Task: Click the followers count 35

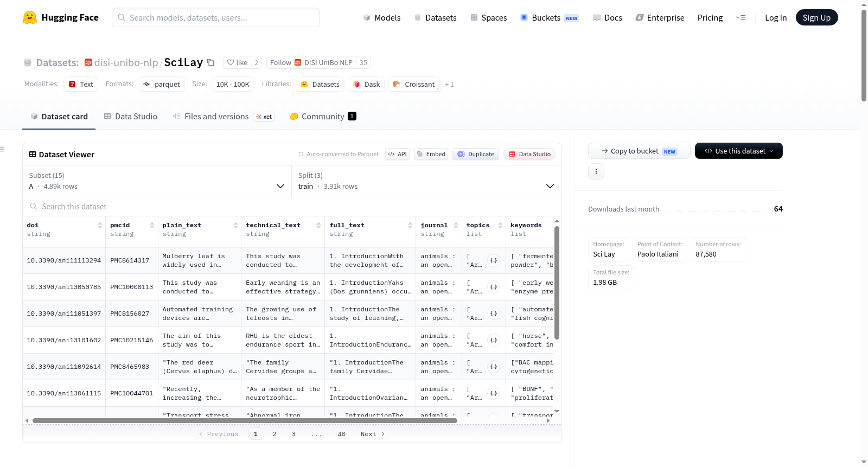Action: [363, 62]
